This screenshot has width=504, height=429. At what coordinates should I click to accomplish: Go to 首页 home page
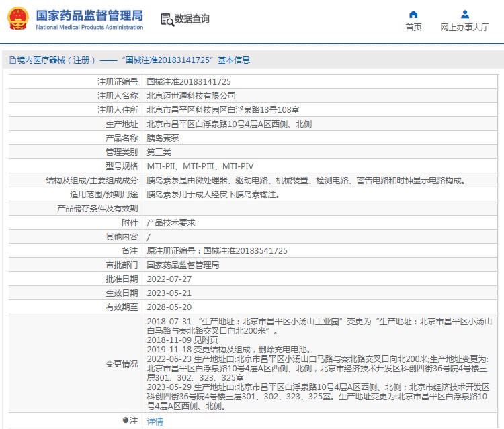point(413,28)
